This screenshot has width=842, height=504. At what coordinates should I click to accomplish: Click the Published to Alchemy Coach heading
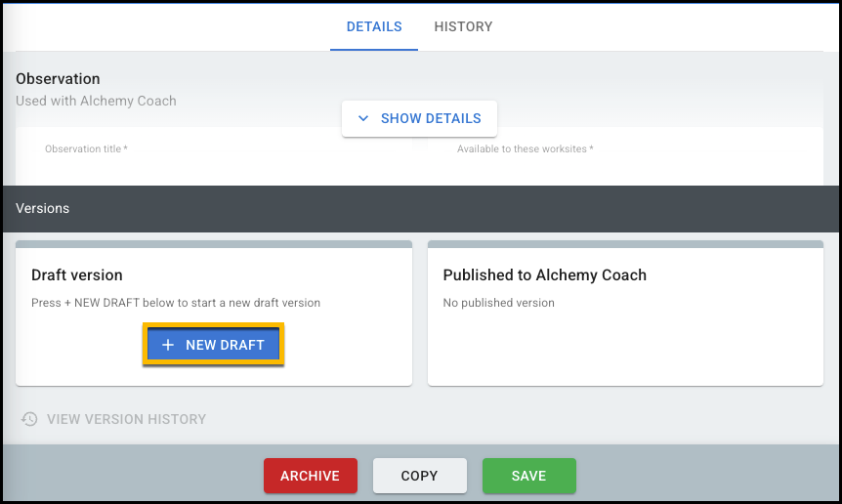point(544,275)
